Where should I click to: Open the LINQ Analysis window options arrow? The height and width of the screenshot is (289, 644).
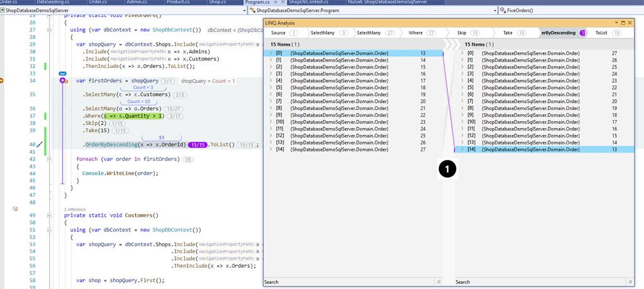(616, 23)
